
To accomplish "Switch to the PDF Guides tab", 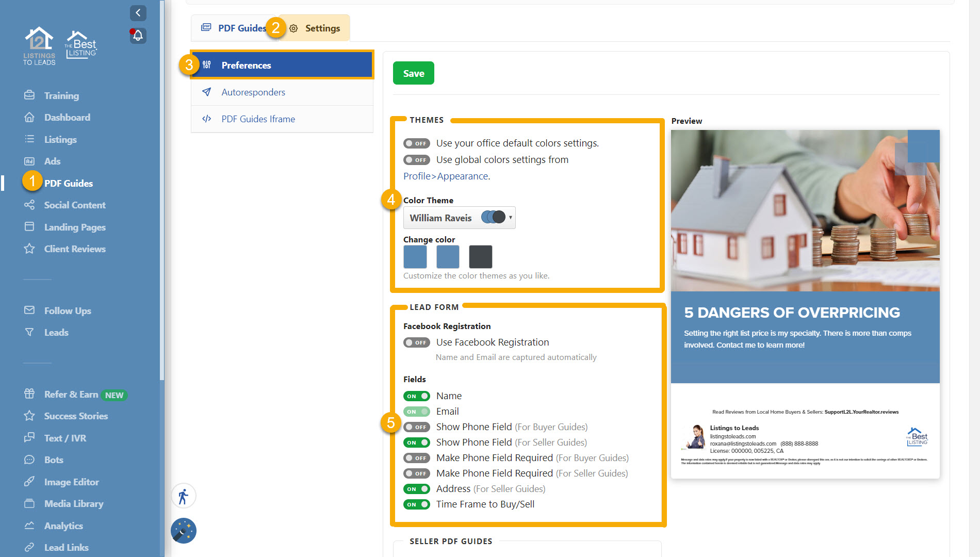I will (x=235, y=28).
